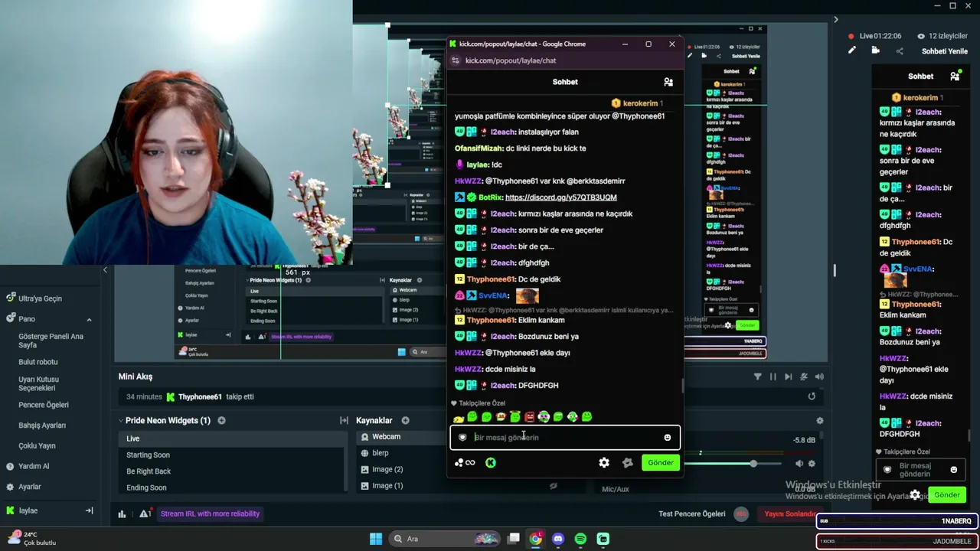Image resolution: width=980 pixels, height=551 pixels.
Task: Pause the Mini Akış event queue
Action: pyautogui.click(x=773, y=377)
